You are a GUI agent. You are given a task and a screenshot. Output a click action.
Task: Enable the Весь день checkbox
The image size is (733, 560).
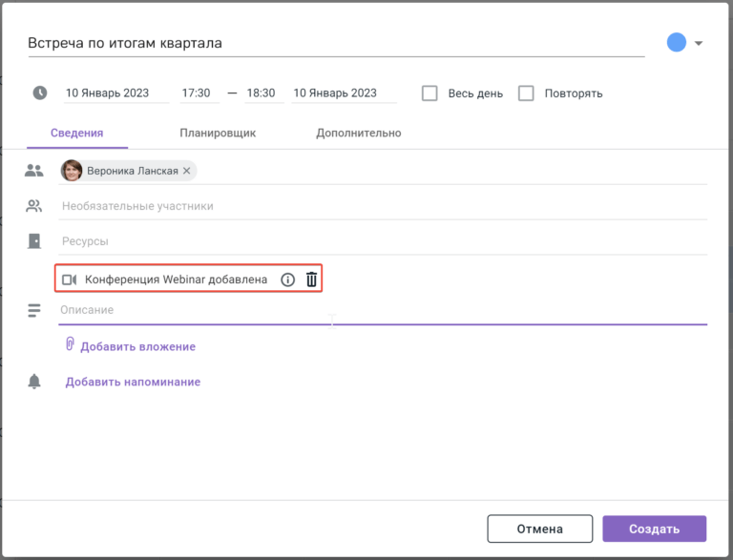click(429, 93)
